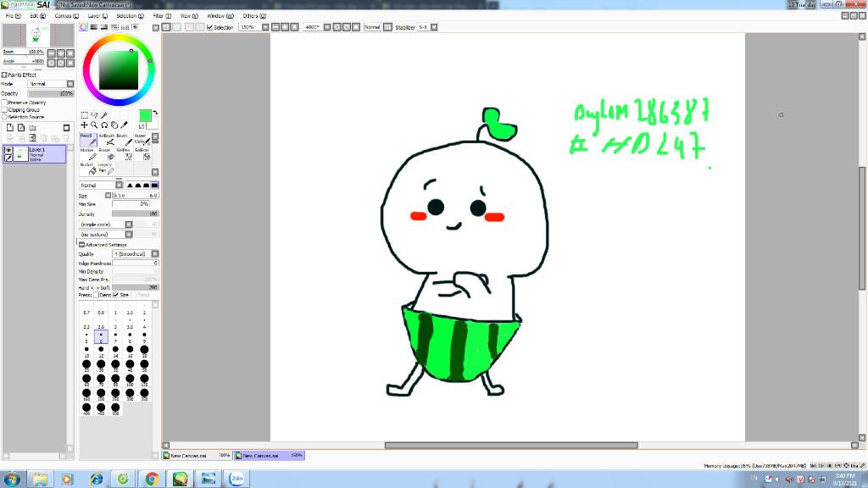Enable pressure Dens checkbox
This screenshot has width=868, height=488.
point(97,295)
